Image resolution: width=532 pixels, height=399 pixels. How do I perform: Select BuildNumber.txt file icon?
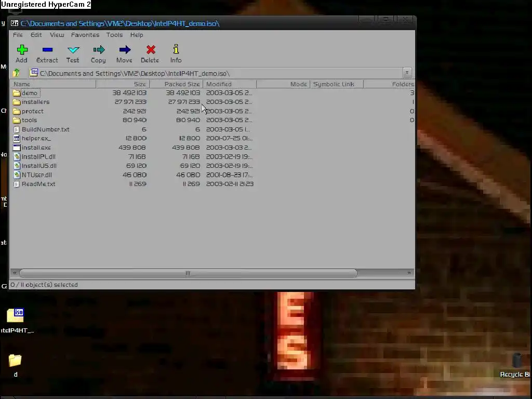[x=17, y=129]
